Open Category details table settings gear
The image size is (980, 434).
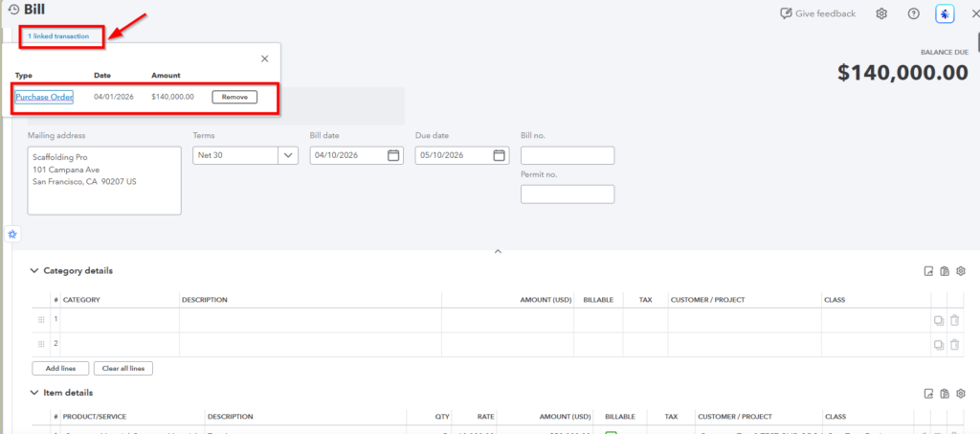[961, 271]
